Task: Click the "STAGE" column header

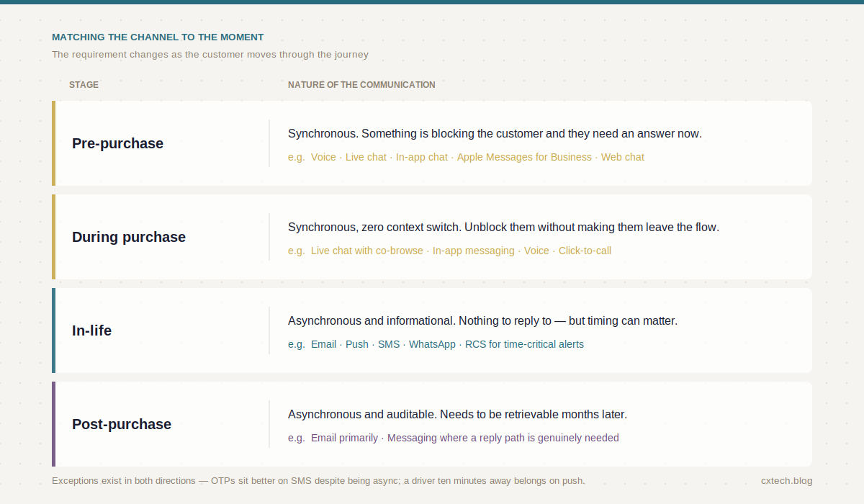Action: point(84,84)
